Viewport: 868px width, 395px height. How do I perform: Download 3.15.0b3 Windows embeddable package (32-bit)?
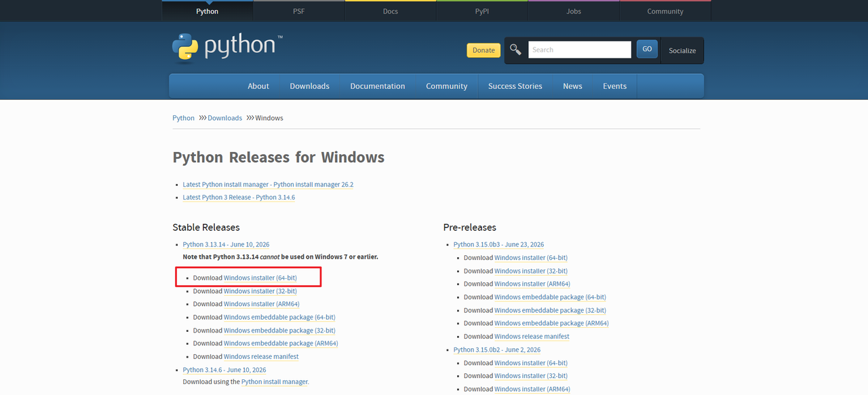(x=550, y=310)
